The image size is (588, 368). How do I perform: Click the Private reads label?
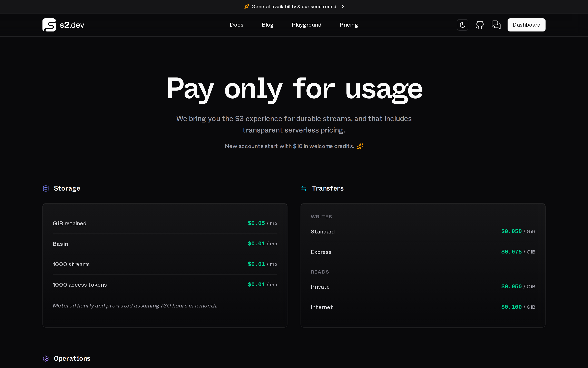(x=320, y=287)
